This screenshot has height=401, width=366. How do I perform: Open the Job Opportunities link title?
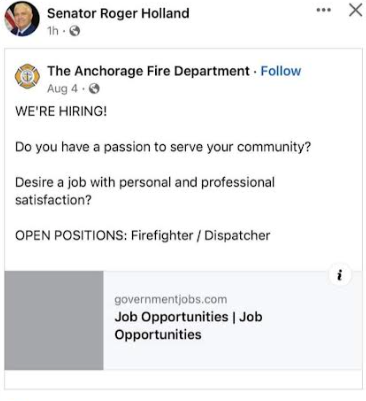(x=188, y=326)
